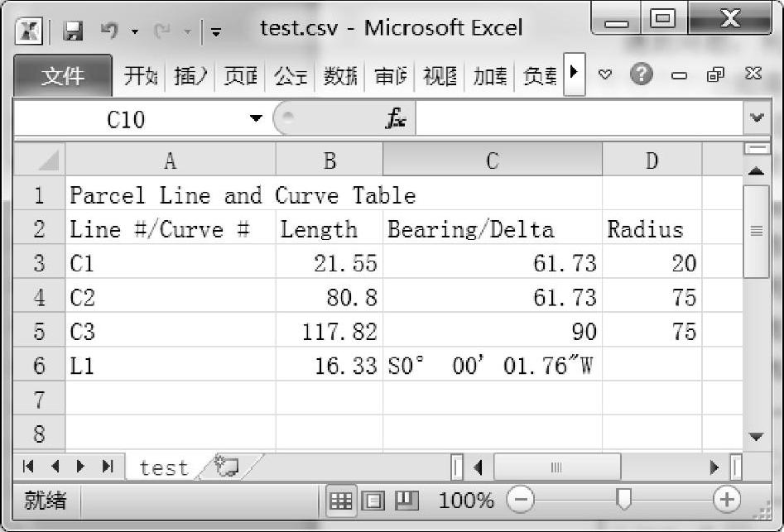Minimize the workbook window inside the ribbon
Image resolution: width=784 pixels, height=532 pixels.
click(x=679, y=75)
